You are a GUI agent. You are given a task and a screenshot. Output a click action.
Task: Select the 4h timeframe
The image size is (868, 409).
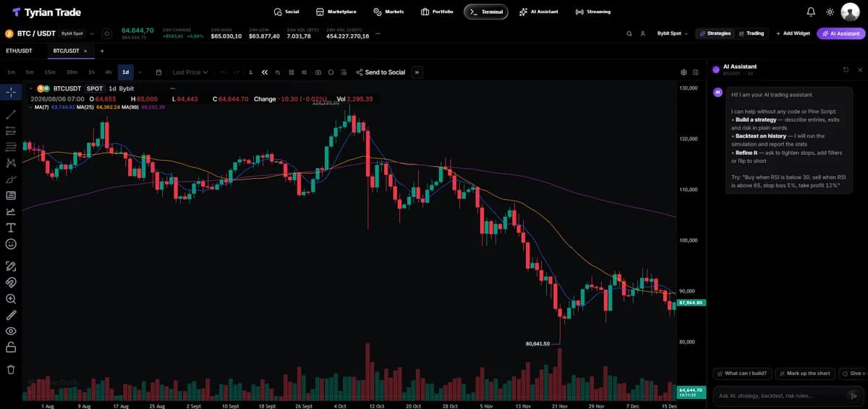click(108, 72)
